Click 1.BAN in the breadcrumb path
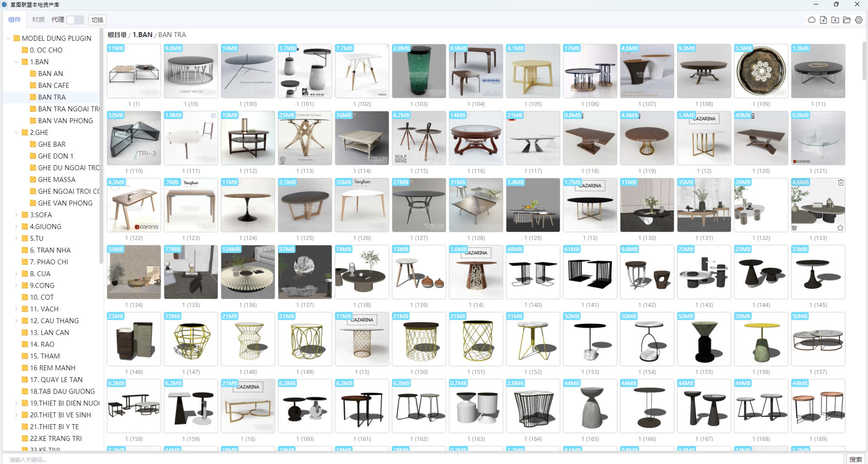 [x=142, y=35]
